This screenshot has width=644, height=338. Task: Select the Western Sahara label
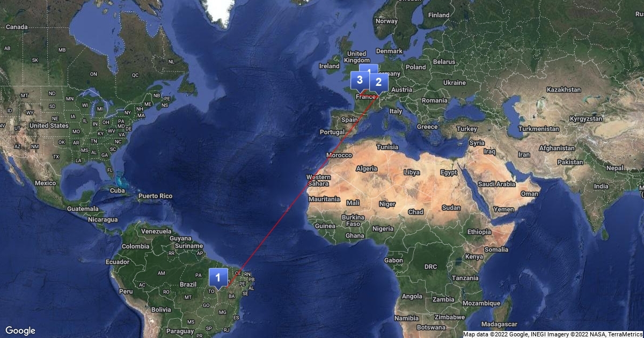[318, 180]
